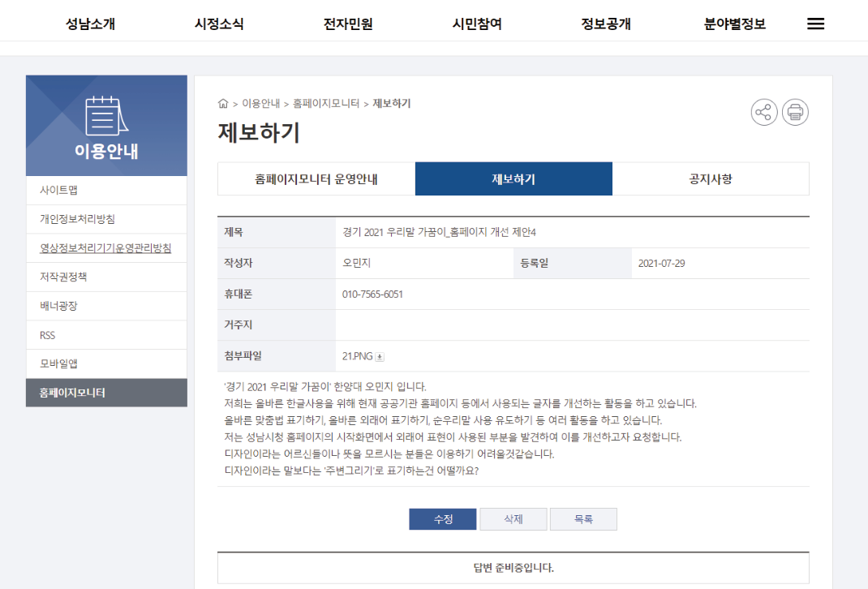Open 영상정보처리기기운영관리방침 sidebar link
Image resolution: width=868 pixels, height=589 pixels.
click(105, 248)
